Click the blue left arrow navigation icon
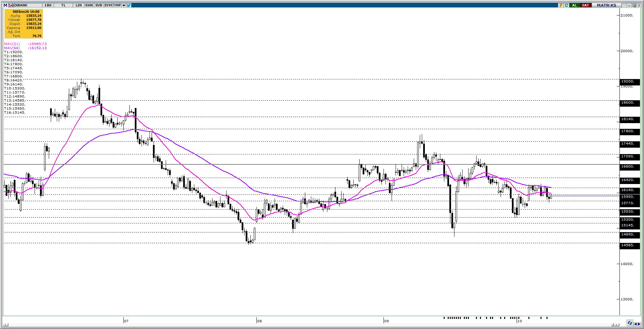This screenshot has width=644, height=329. click(x=635, y=324)
